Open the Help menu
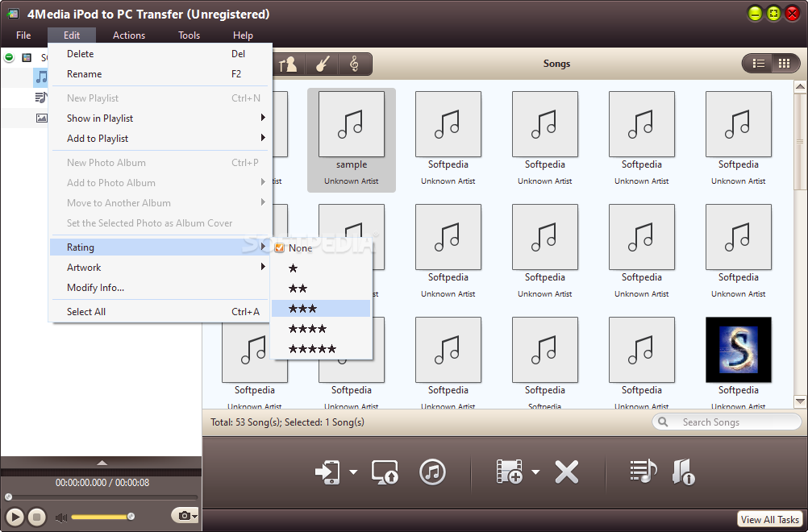Image resolution: width=808 pixels, height=532 pixels. (243, 35)
